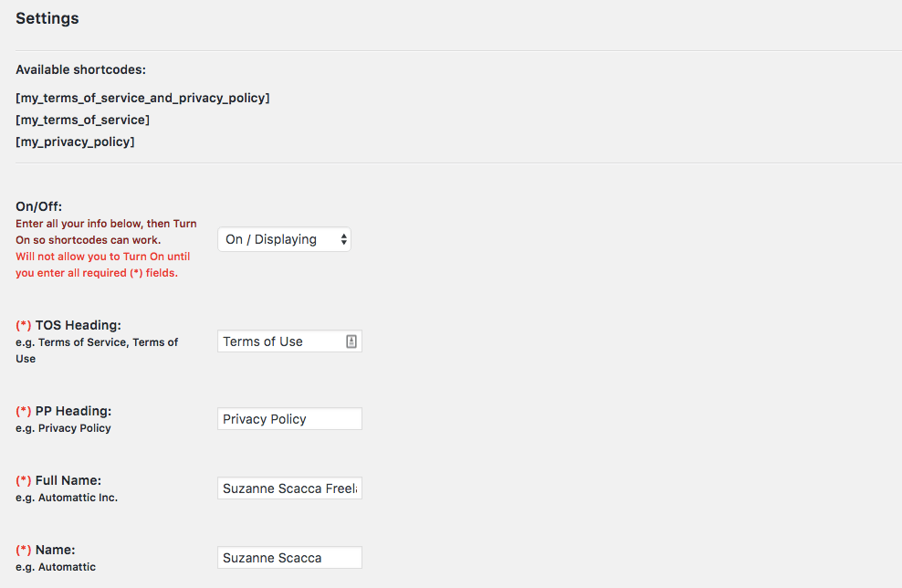Select the [my_privacy_policy] shortcode text

pos(75,142)
